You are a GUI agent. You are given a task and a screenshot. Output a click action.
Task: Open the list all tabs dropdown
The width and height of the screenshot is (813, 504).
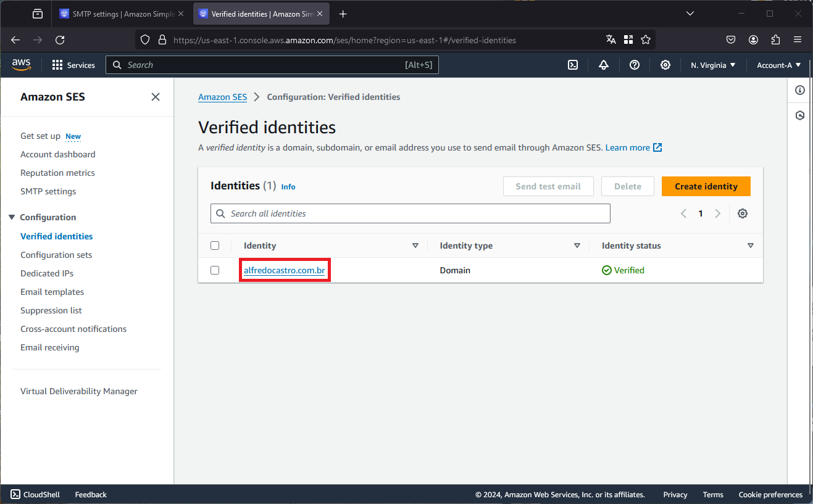tap(691, 14)
